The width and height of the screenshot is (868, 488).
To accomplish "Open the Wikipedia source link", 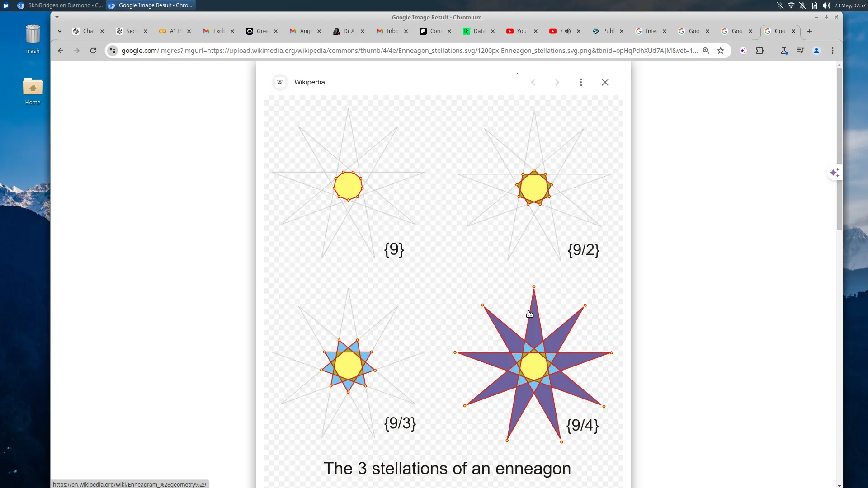I will pos(309,82).
